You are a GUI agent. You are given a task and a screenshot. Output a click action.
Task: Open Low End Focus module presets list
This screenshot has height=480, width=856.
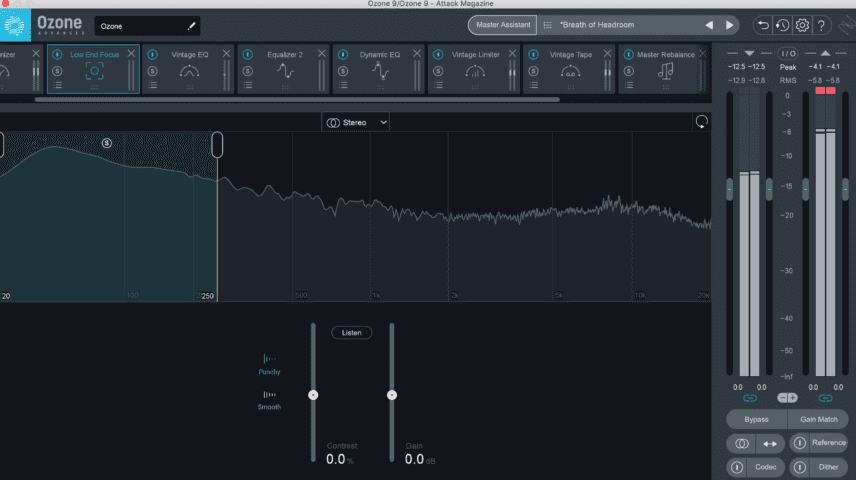(57, 85)
